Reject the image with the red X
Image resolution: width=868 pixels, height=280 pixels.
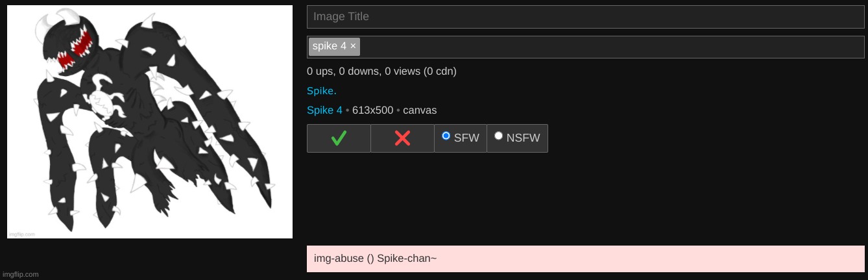402,138
